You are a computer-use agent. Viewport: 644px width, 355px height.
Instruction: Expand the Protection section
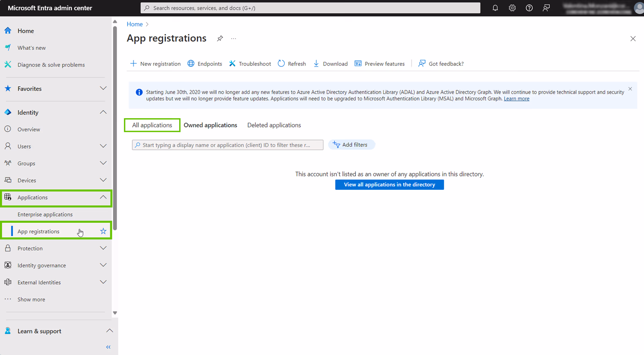(x=103, y=248)
